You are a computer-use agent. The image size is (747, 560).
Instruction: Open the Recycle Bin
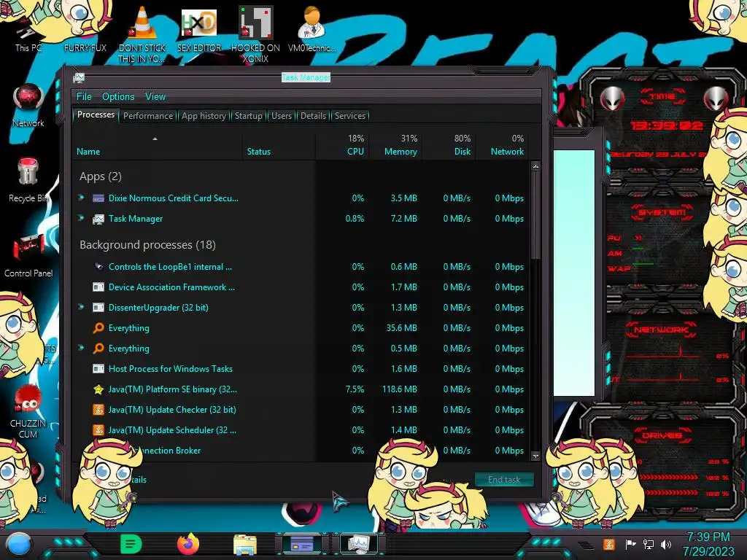point(28,180)
